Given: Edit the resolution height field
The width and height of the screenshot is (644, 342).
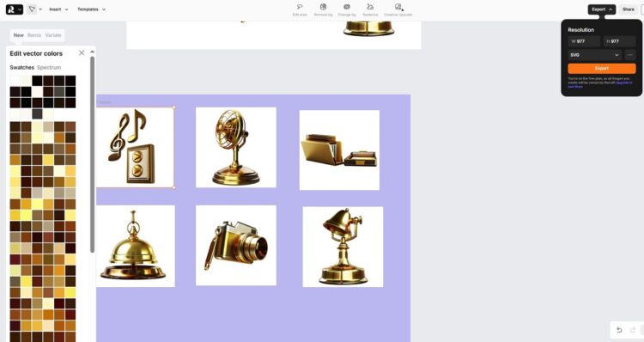Looking at the screenshot, I should click(619, 41).
